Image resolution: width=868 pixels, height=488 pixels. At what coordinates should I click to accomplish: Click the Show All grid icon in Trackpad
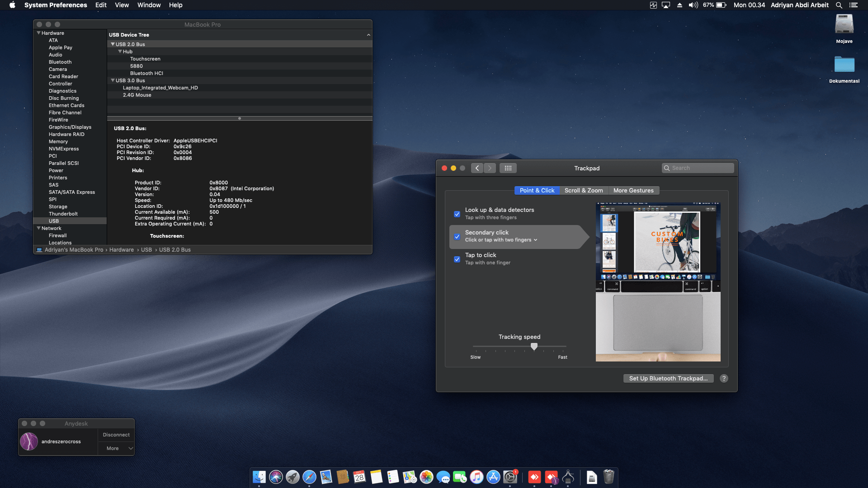click(x=508, y=168)
